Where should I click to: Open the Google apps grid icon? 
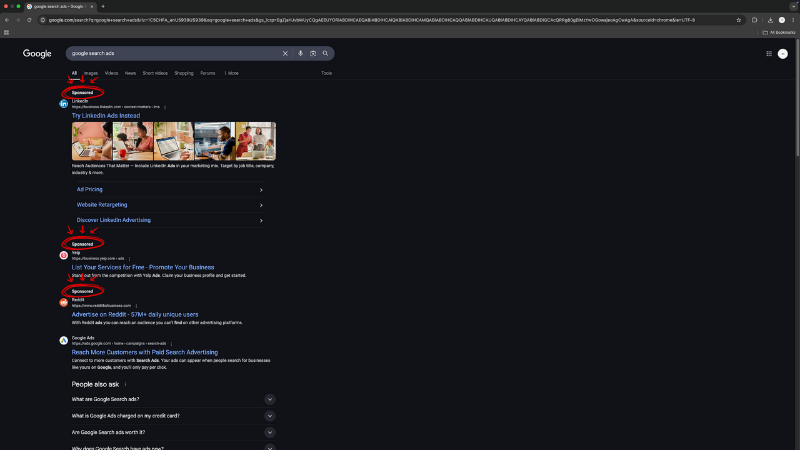[x=769, y=54]
